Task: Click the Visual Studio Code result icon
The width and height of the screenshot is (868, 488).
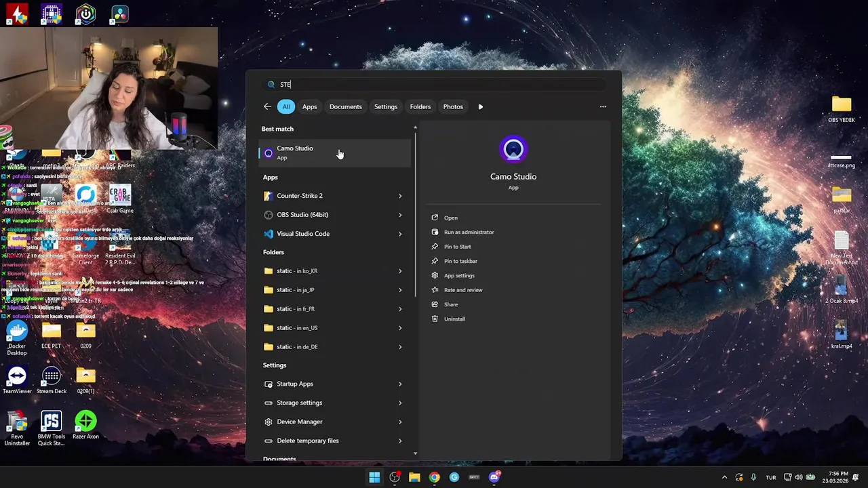Action: pos(269,234)
